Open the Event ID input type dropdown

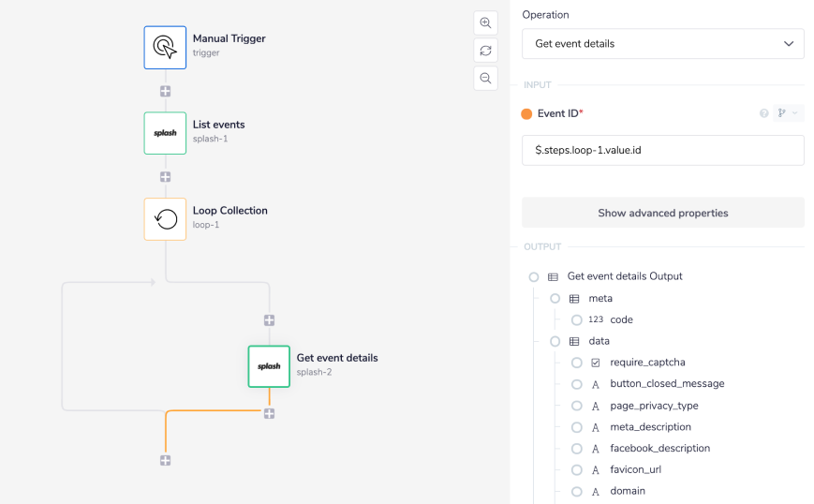click(788, 113)
